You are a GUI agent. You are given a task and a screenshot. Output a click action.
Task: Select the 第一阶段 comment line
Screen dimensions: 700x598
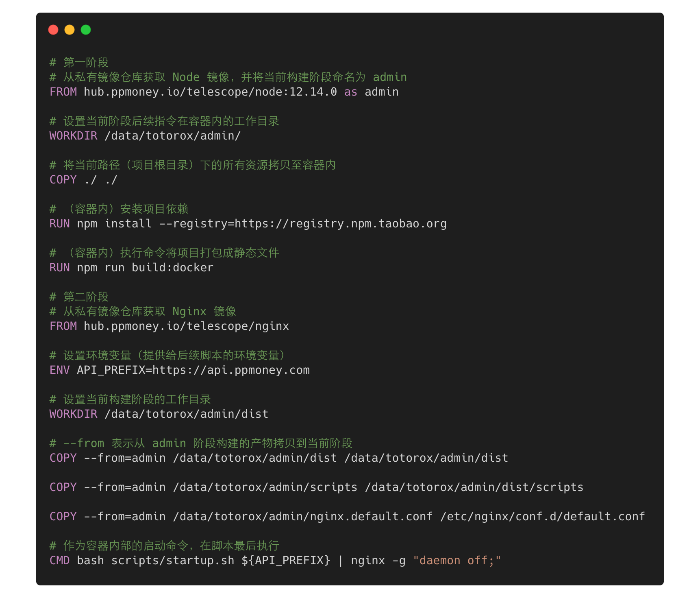(x=79, y=62)
